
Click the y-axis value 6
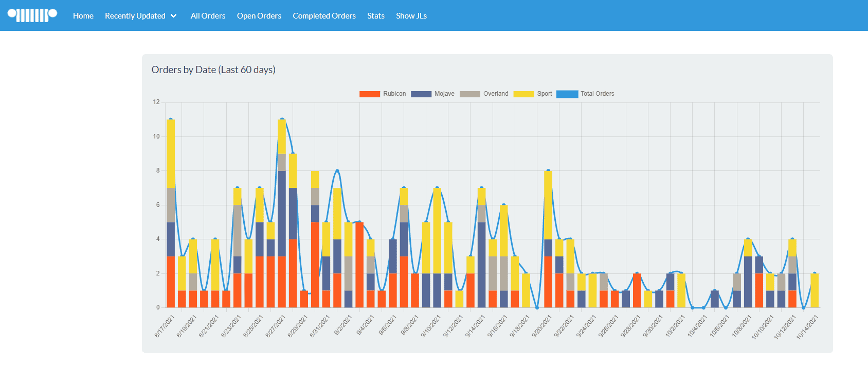pos(158,205)
